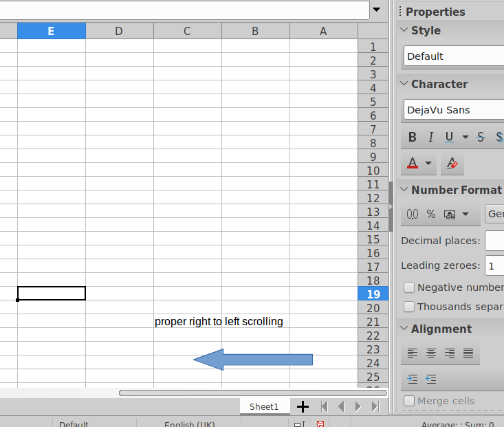Click row 19 header
Viewport: 504px width, 427px height.
click(373, 294)
